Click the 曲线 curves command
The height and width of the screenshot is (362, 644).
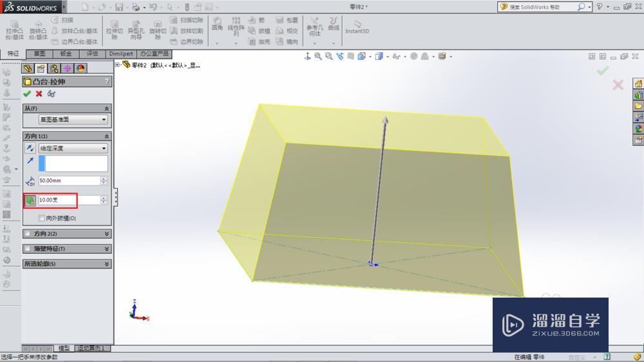pos(334,24)
